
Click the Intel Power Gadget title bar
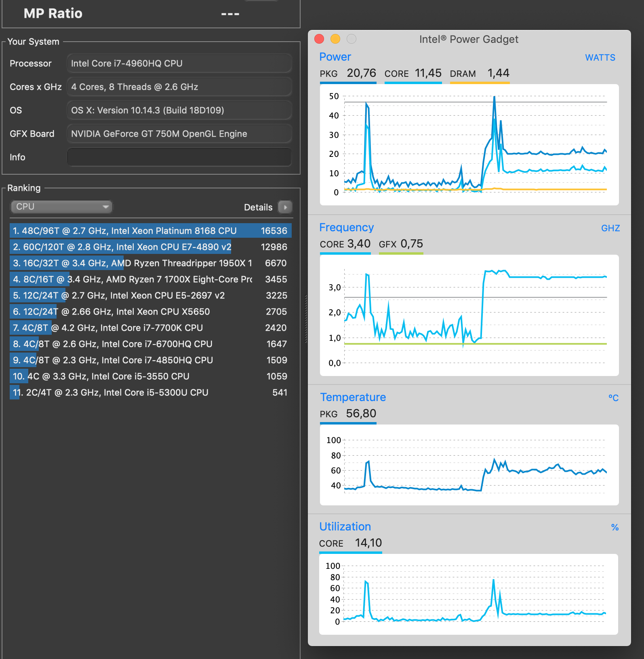[x=469, y=39]
